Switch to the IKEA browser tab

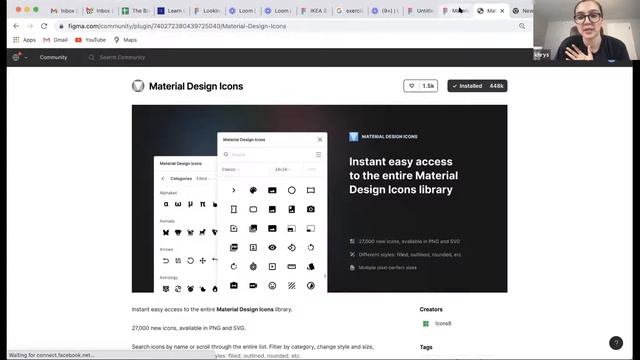(313, 11)
